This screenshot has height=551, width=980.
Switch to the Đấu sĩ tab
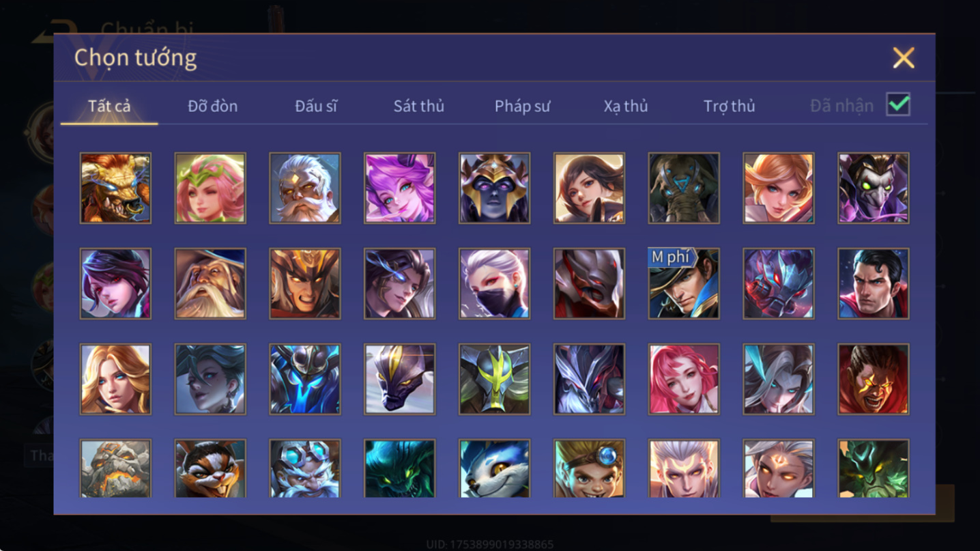pos(316,106)
